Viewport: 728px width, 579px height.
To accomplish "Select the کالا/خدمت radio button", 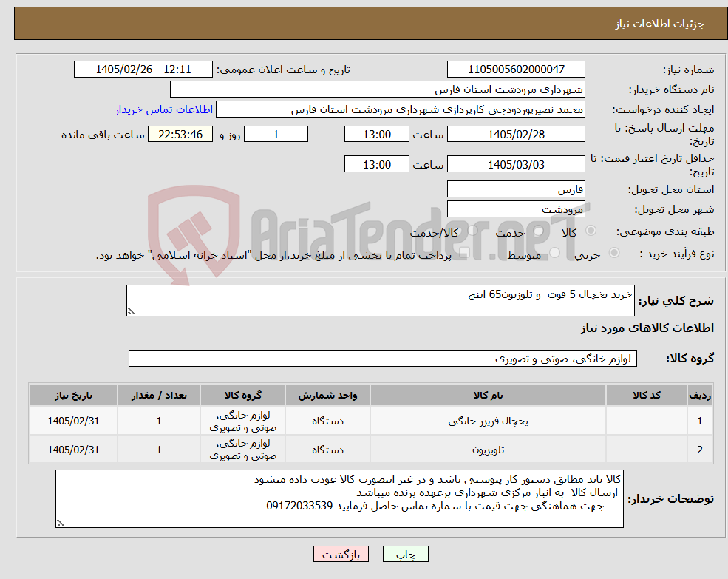I will coord(472,231).
